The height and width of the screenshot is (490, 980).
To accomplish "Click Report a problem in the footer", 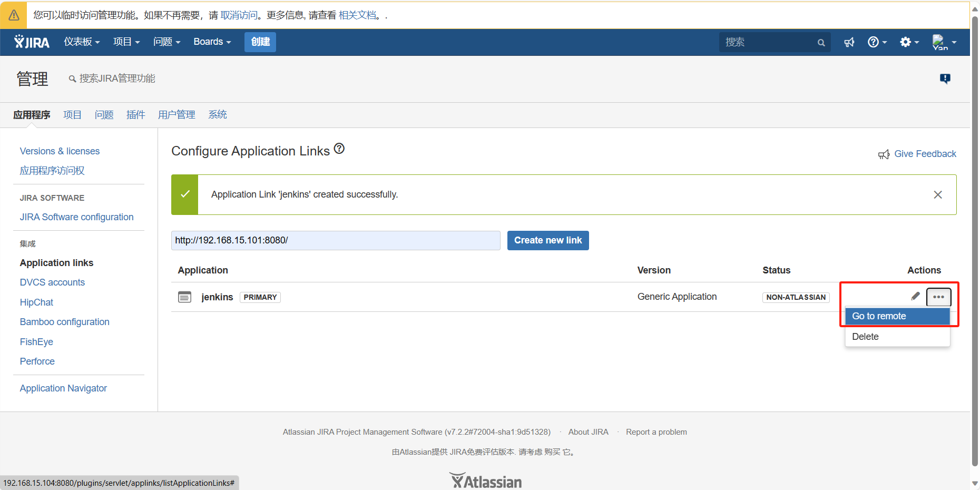I will pos(656,432).
